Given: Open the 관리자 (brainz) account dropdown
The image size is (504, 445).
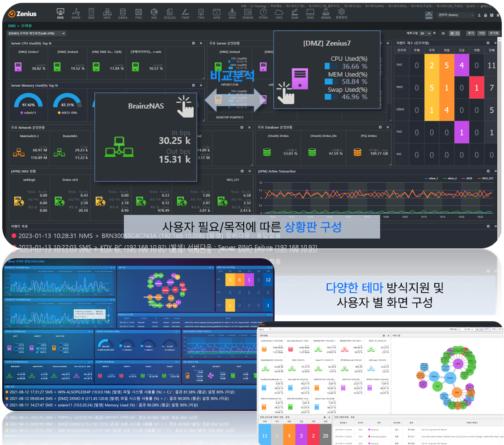Looking at the screenshot, I should pyautogui.click(x=456, y=15).
